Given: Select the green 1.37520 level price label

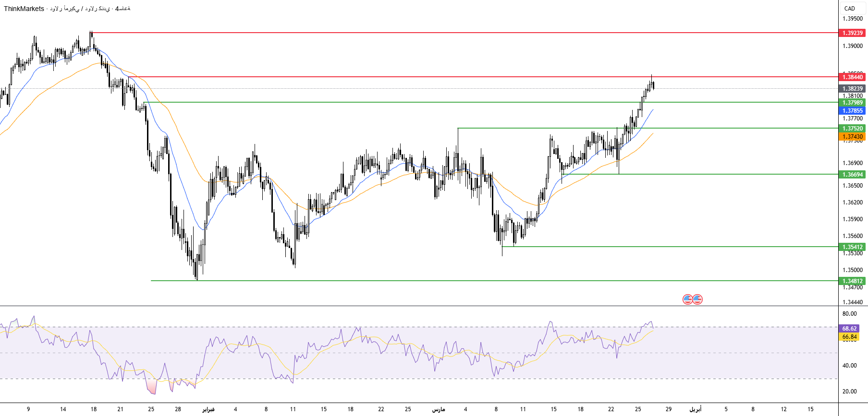Looking at the screenshot, I should (852, 129).
